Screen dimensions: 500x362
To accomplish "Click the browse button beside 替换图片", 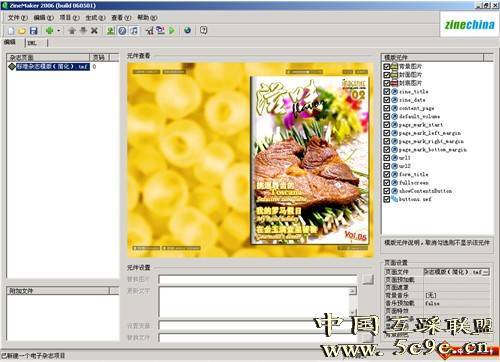I will point(368,279).
